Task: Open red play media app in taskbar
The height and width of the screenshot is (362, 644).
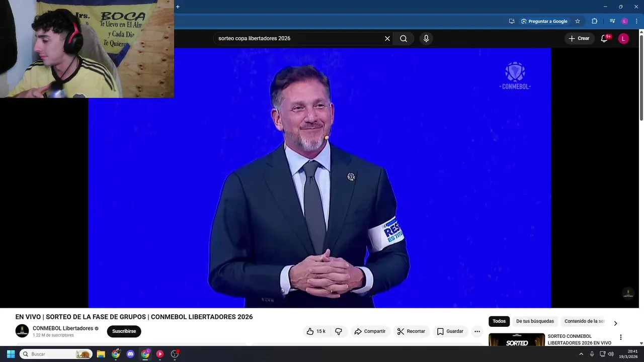Action: [x=160, y=354]
